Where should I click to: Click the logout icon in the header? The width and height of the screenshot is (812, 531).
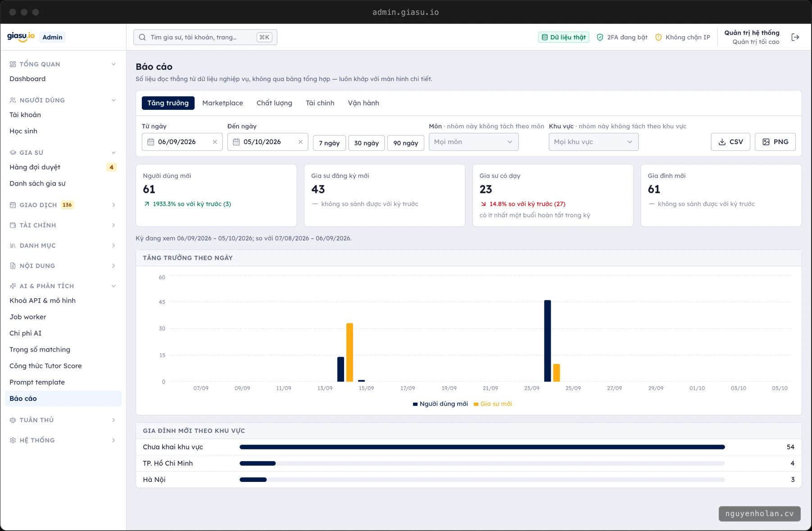tap(795, 37)
